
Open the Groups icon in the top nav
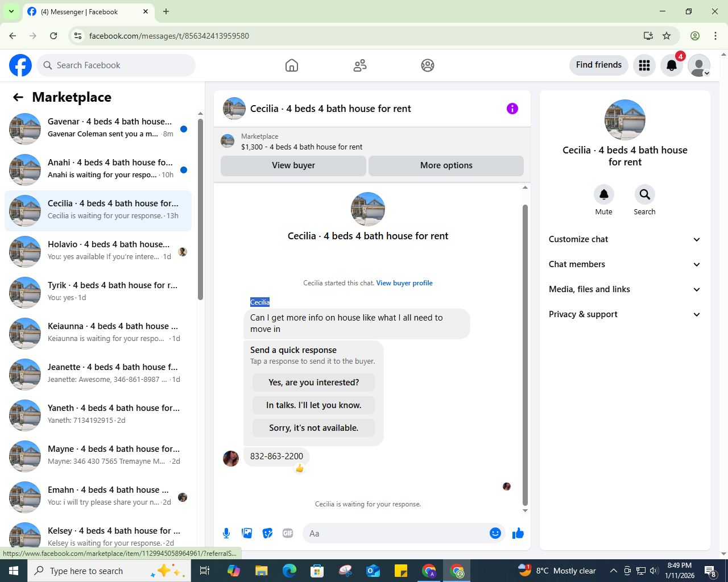click(428, 65)
